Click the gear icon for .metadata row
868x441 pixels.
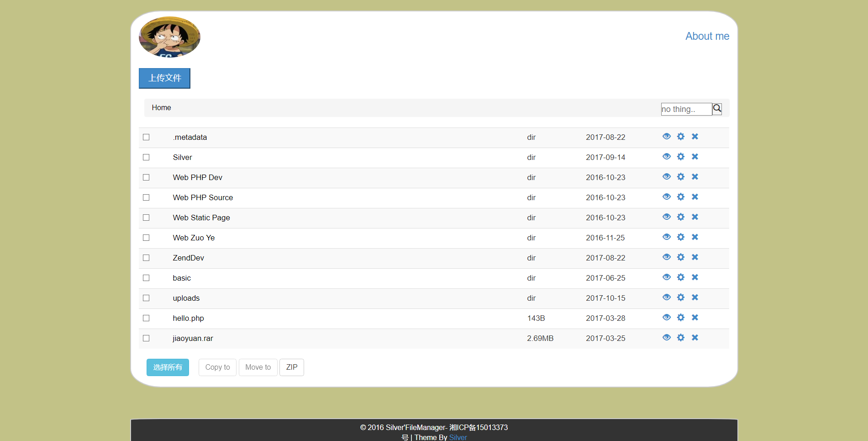681,137
